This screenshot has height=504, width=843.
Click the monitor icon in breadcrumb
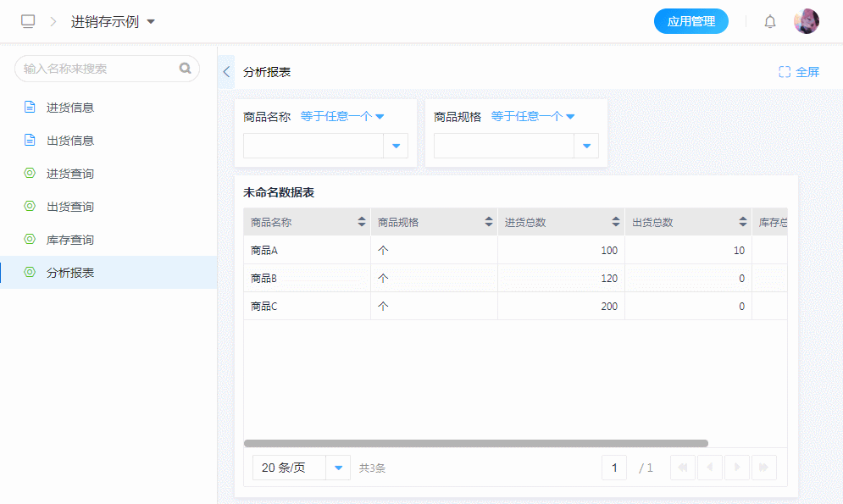pos(29,22)
